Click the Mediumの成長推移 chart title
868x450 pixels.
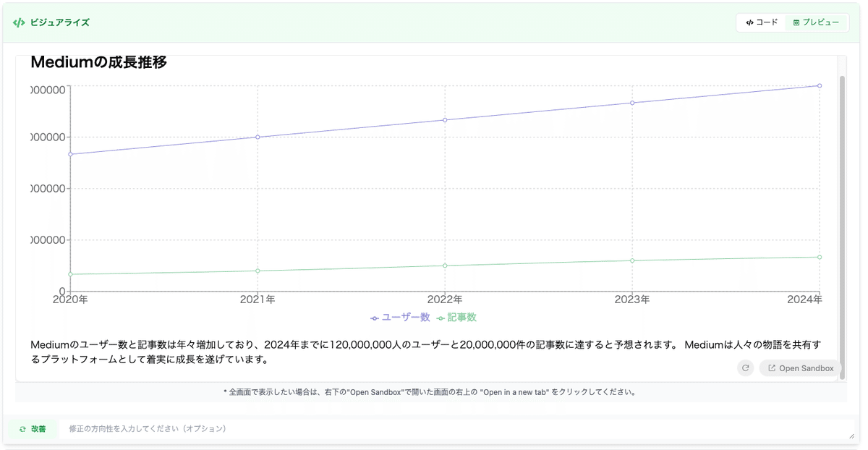tap(99, 62)
